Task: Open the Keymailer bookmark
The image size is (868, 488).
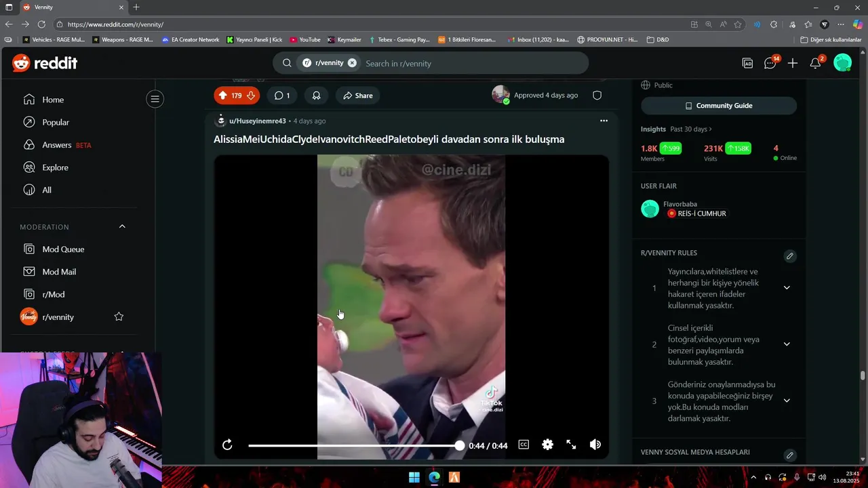Action: (344, 39)
